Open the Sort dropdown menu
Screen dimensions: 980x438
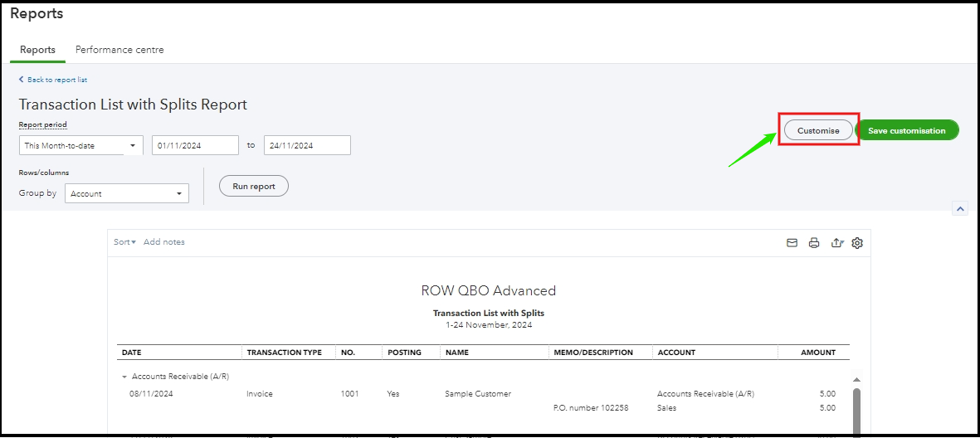click(124, 242)
